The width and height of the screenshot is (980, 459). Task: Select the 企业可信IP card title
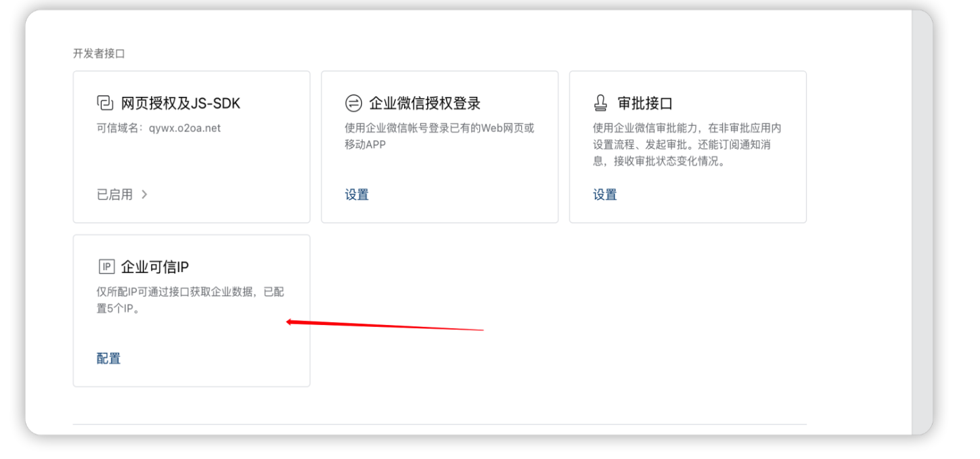(x=154, y=267)
